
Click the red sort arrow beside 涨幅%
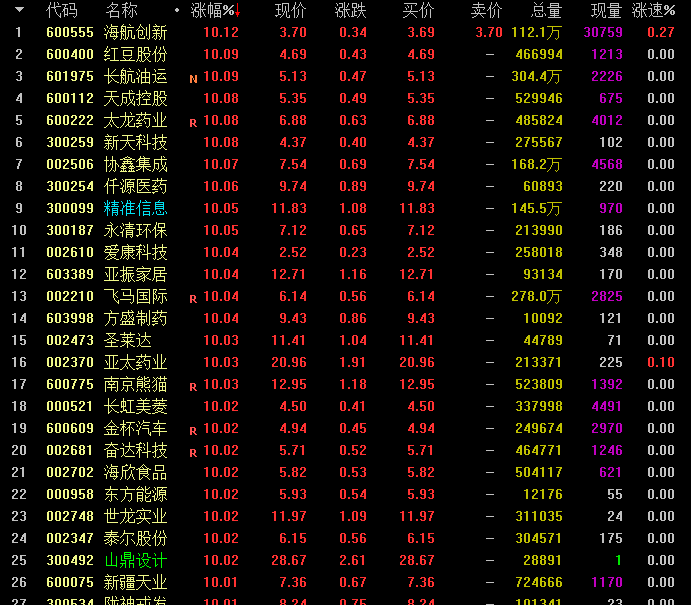[x=238, y=11]
